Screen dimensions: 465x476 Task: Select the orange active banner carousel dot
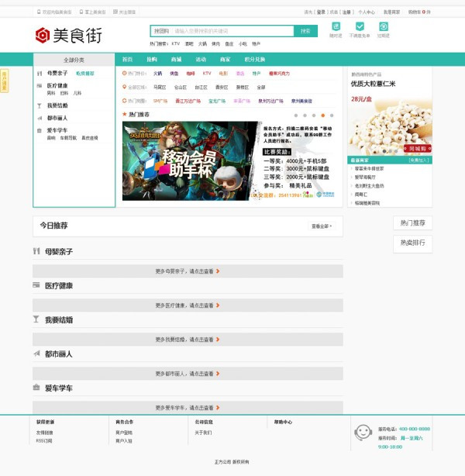coord(323,116)
